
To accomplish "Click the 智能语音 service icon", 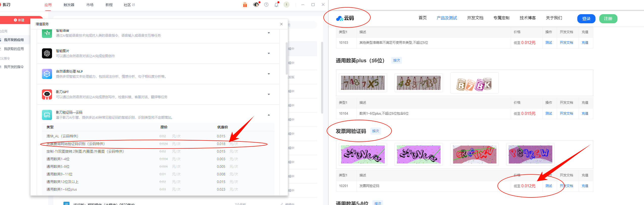I will pos(47,33).
